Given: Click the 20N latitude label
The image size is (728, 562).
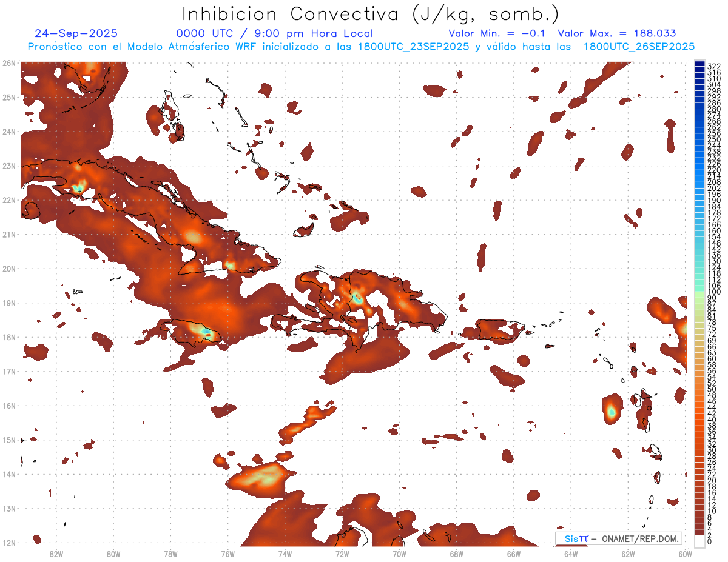Looking at the screenshot, I should click(x=9, y=269).
